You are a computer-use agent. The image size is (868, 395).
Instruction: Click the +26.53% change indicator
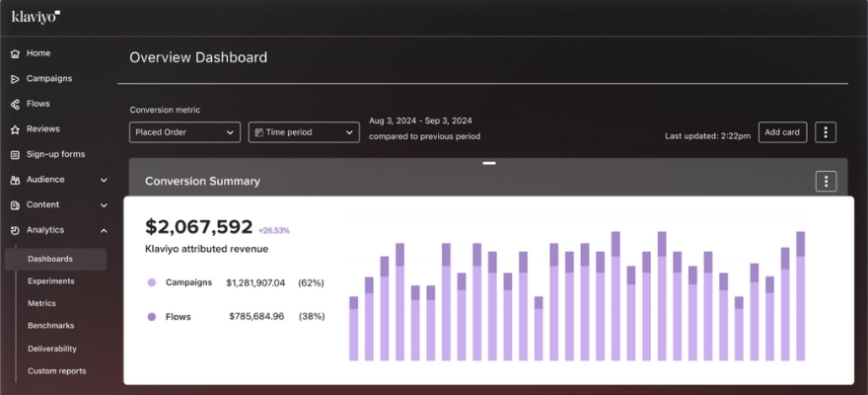(273, 230)
